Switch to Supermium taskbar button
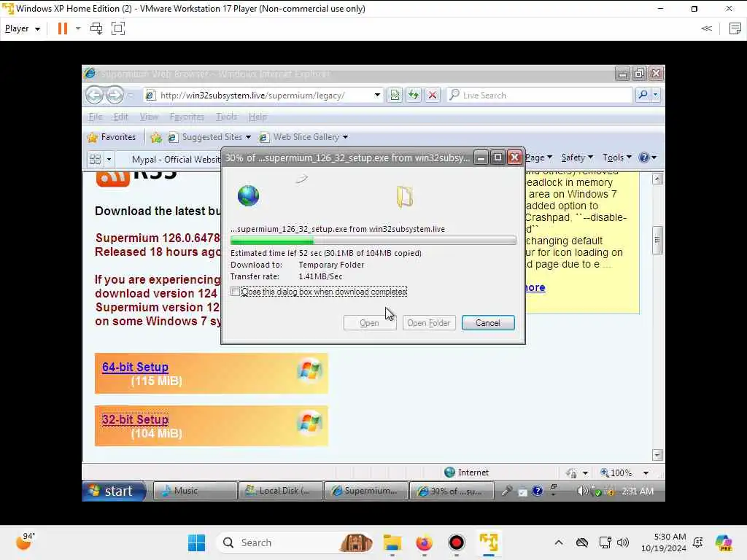747x560 pixels. tap(366, 491)
